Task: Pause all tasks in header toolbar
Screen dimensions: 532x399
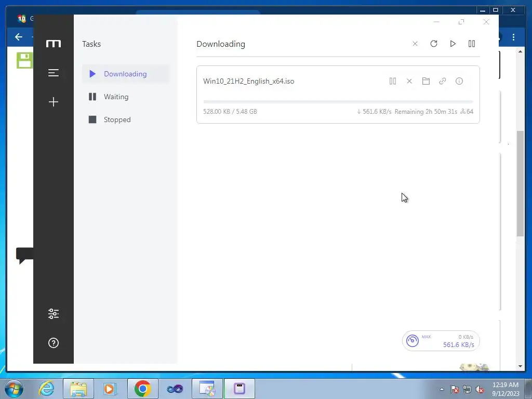Action: pos(472,44)
